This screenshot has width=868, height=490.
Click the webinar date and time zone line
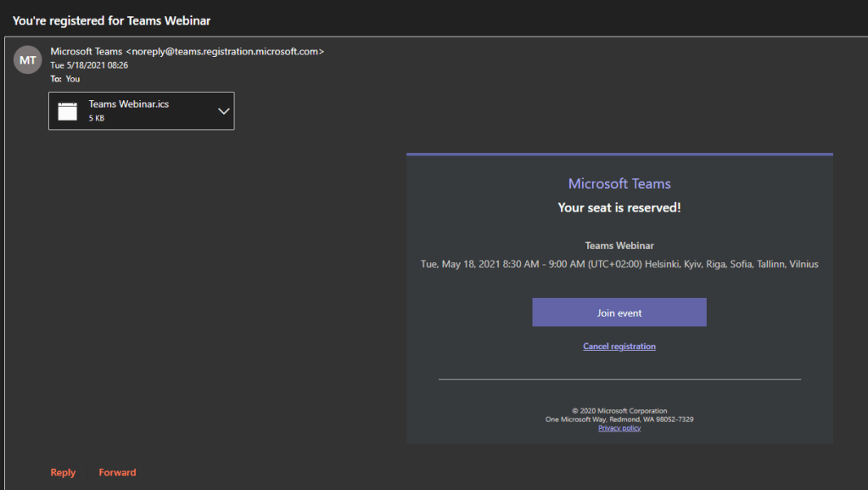pos(619,264)
